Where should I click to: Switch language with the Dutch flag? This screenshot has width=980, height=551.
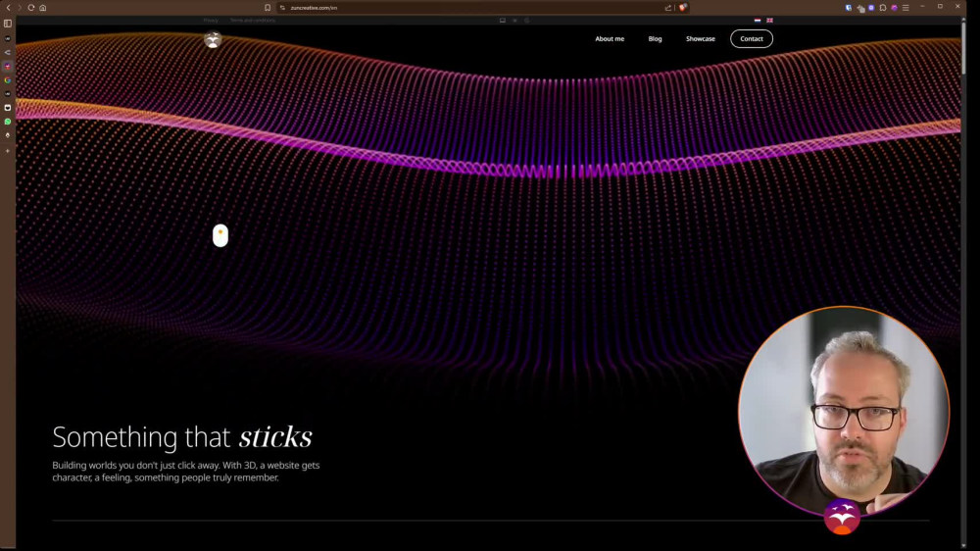[758, 21]
